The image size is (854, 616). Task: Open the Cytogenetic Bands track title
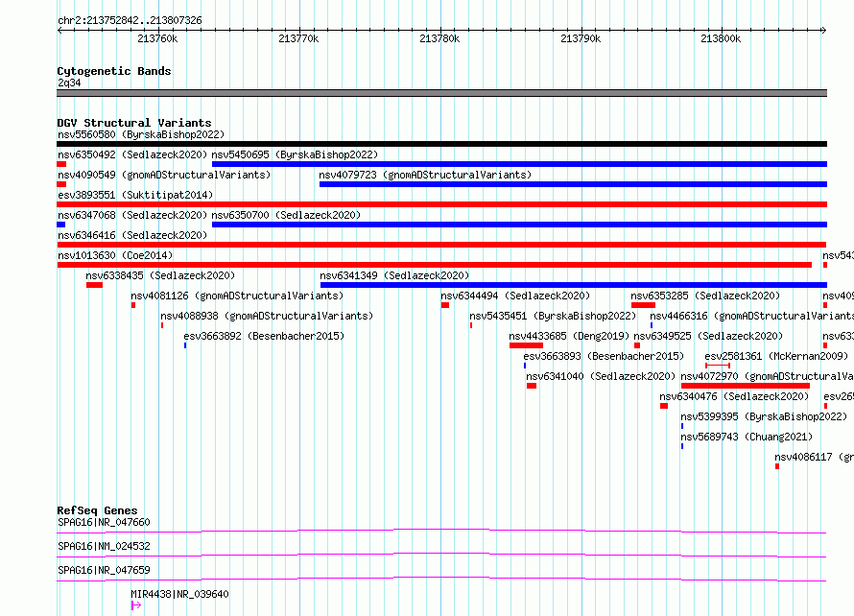point(114,71)
